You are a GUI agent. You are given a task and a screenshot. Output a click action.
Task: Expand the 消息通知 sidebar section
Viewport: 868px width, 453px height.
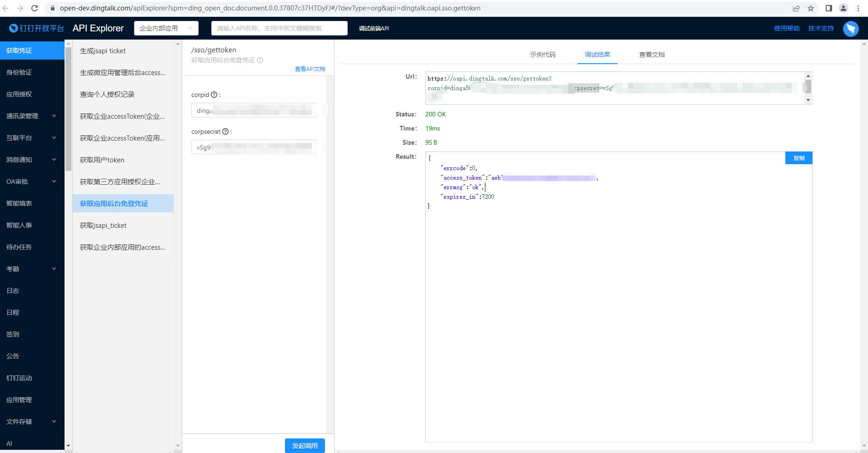[32, 160]
